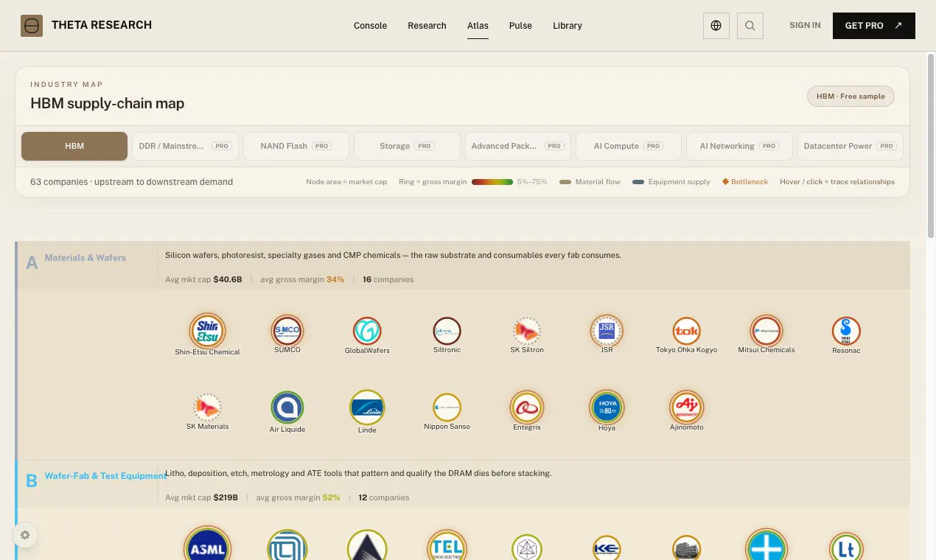Click the 'INDUSTRY MAP' label
936x560 pixels.
coord(66,85)
